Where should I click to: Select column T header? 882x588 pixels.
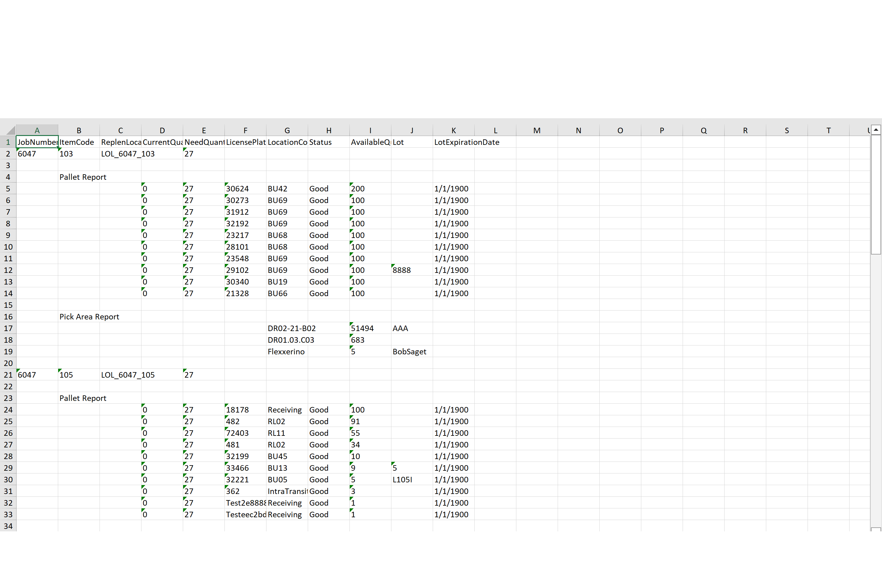(x=828, y=130)
